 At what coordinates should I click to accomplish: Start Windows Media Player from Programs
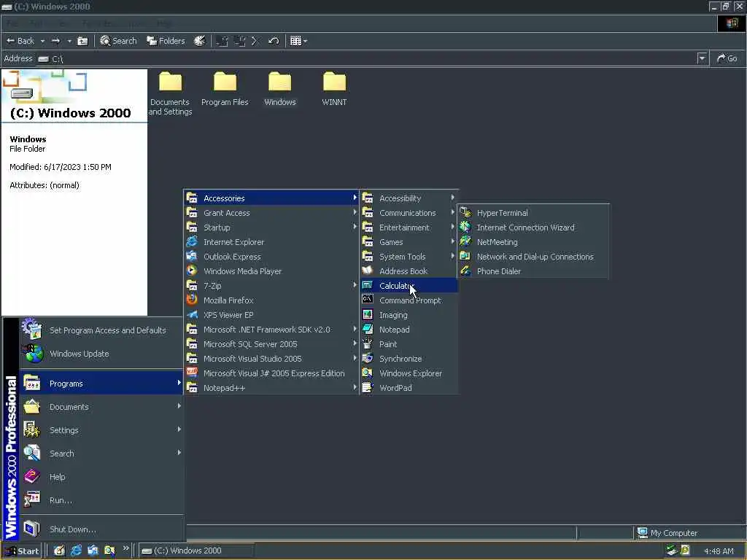271,271
